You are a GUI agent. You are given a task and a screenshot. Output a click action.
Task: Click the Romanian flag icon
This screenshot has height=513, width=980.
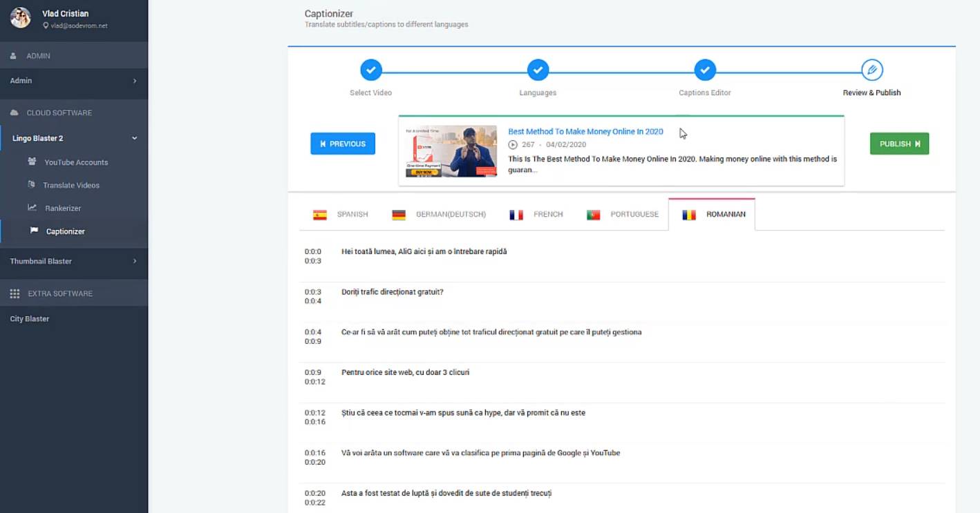coord(689,215)
